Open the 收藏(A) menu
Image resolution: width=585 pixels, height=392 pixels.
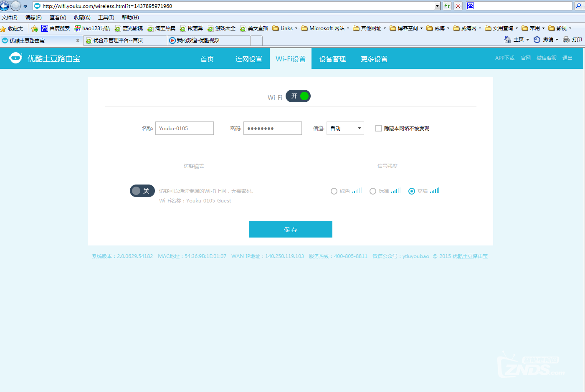coord(82,18)
